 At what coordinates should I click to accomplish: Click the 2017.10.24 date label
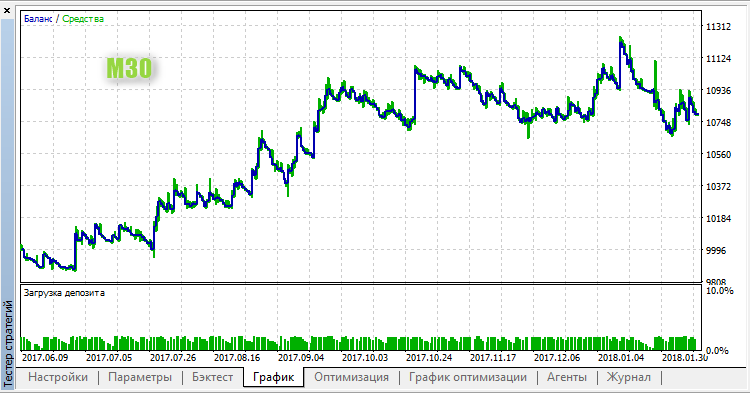[429, 357]
